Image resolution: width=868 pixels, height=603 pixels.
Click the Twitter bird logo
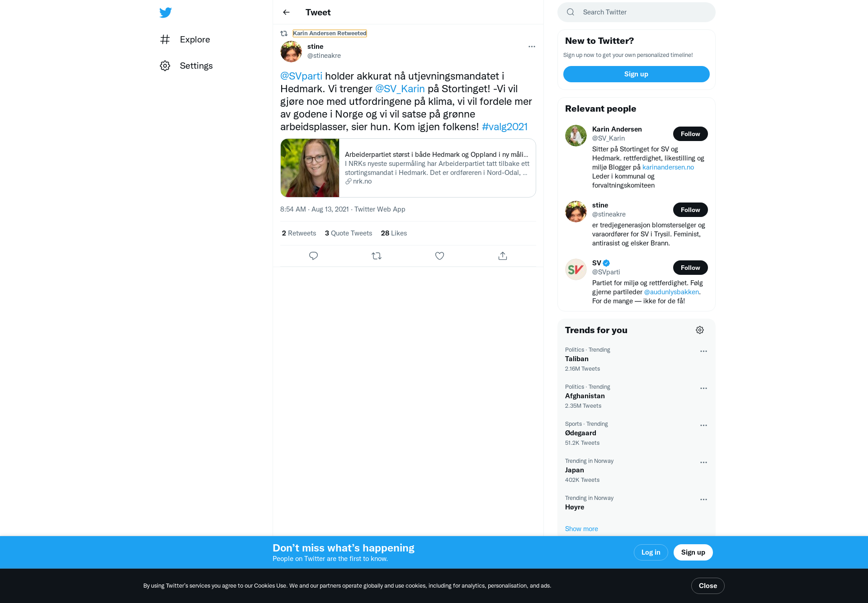point(165,13)
